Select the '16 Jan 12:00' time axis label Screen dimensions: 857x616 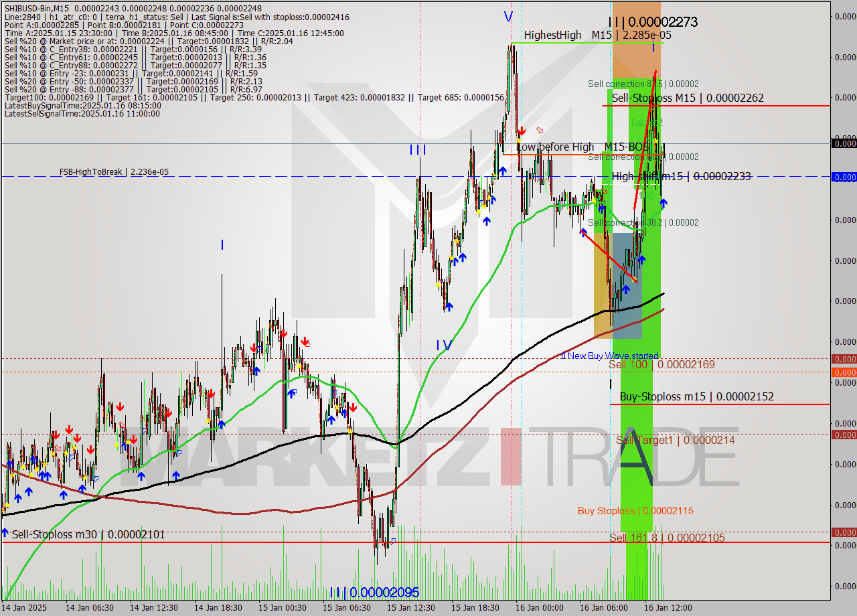click(668, 608)
